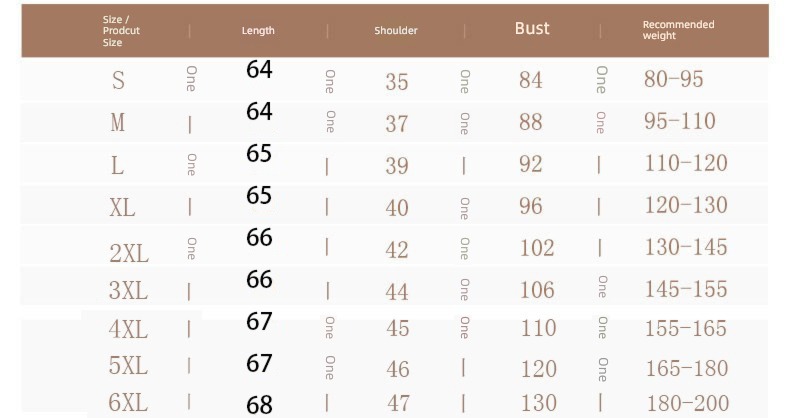Click shoulder value 35
The width and height of the screenshot is (790, 418).
coord(397,82)
